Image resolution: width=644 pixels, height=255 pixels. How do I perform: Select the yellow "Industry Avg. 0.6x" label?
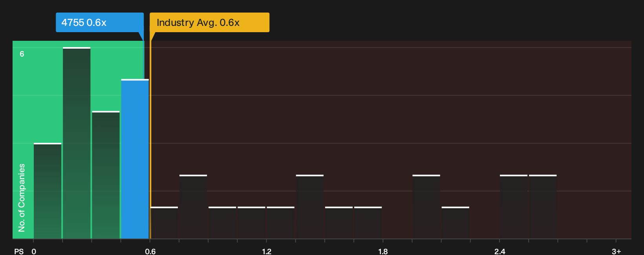click(210, 22)
